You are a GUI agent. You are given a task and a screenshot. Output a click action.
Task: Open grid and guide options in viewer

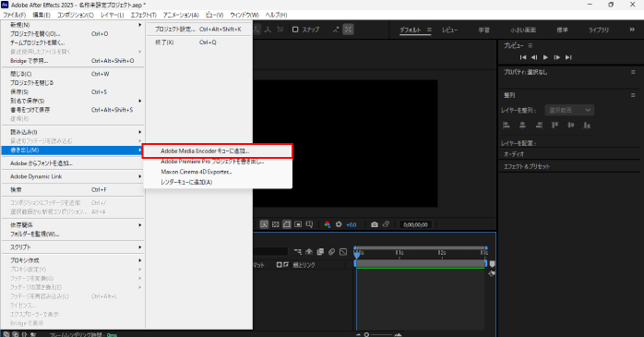pyautogui.click(x=309, y=224)
